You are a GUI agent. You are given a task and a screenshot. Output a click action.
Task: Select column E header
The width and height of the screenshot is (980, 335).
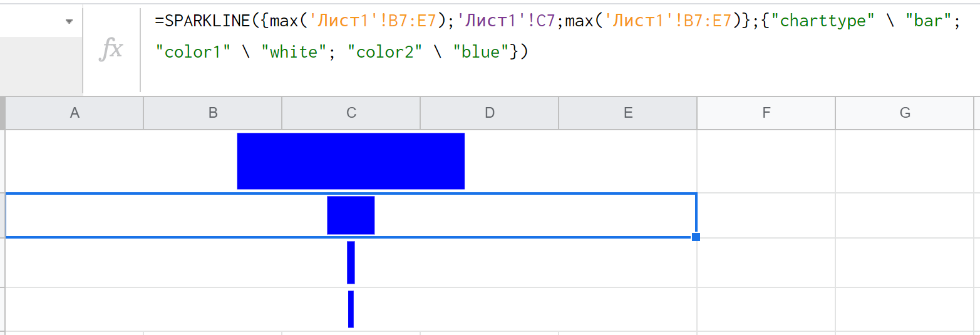628,113
